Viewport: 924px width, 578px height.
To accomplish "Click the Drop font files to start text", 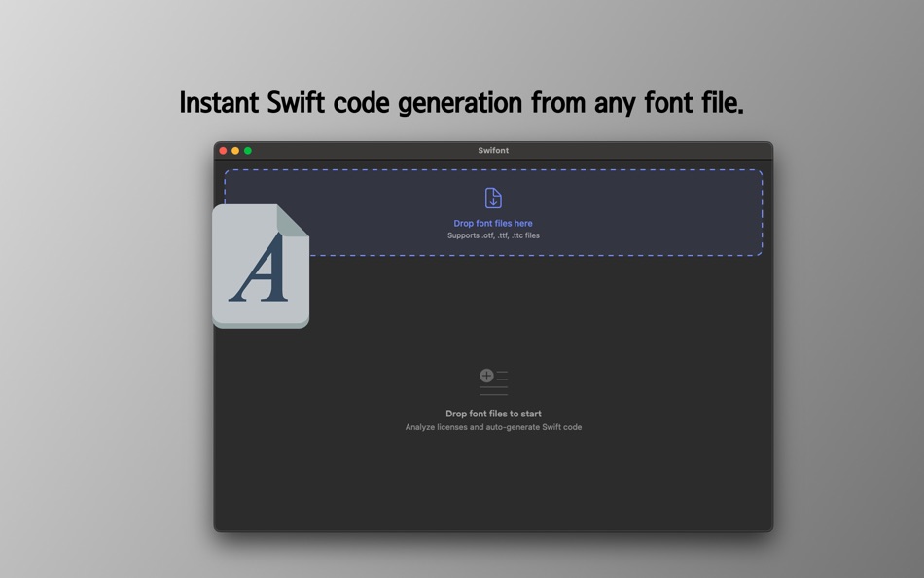I will click(x=493, y=413).
